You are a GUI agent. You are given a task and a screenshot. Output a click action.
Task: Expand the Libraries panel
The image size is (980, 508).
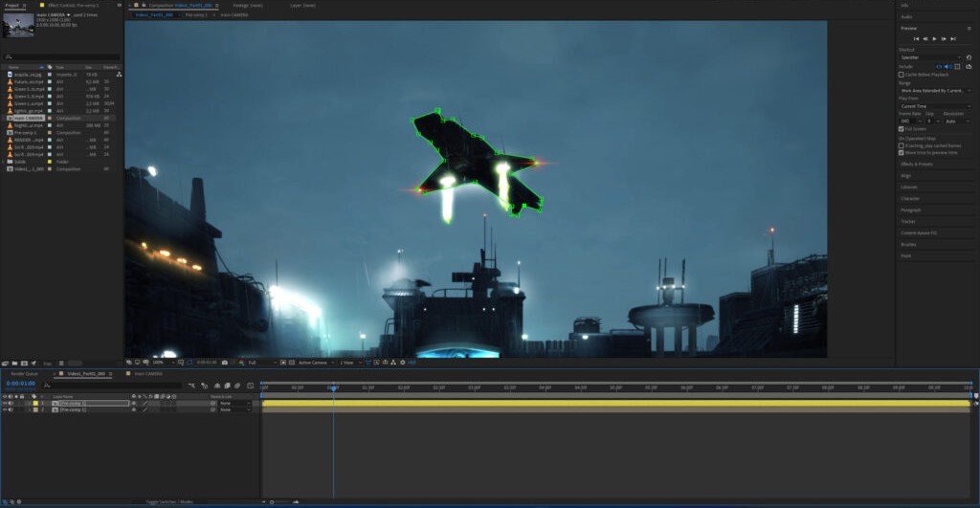click(x=909, y=188)
